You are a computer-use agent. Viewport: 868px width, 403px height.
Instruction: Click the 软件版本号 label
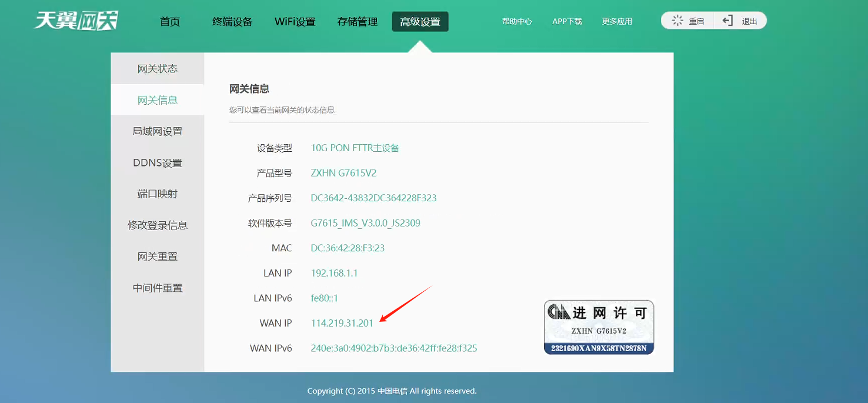click(270, 223)
